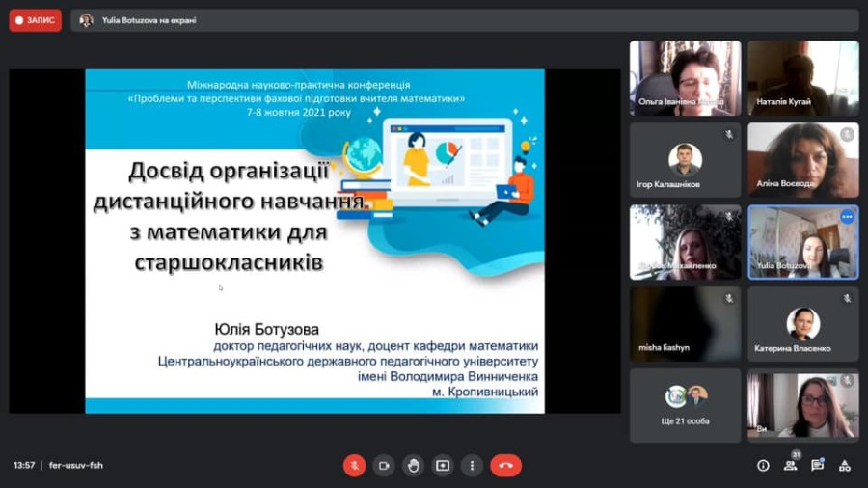Select your own video tile labeled Ви
The height and width of the screenshot is (488, 868).
tap(803, 406)
